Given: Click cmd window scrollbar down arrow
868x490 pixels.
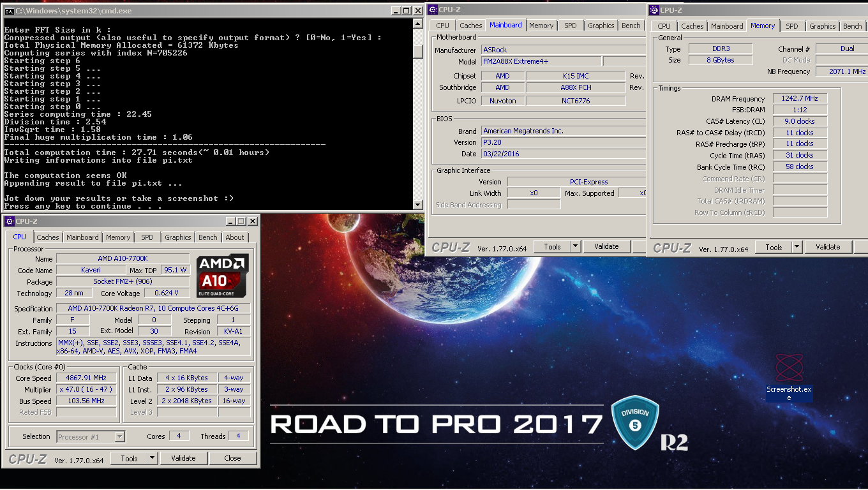Looking at the screenshot, I should (418, 204).
